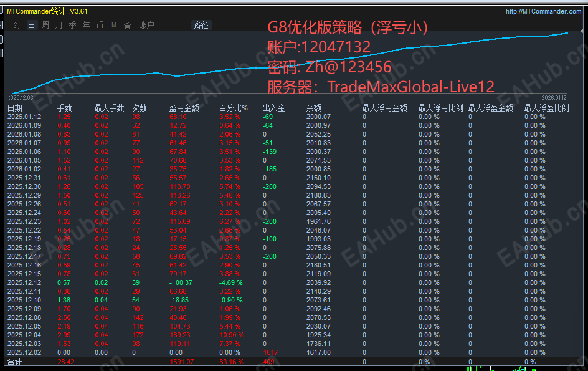Open the 备 notes view
This screenshot has width=588, height=371.
[x=127, y=25]
